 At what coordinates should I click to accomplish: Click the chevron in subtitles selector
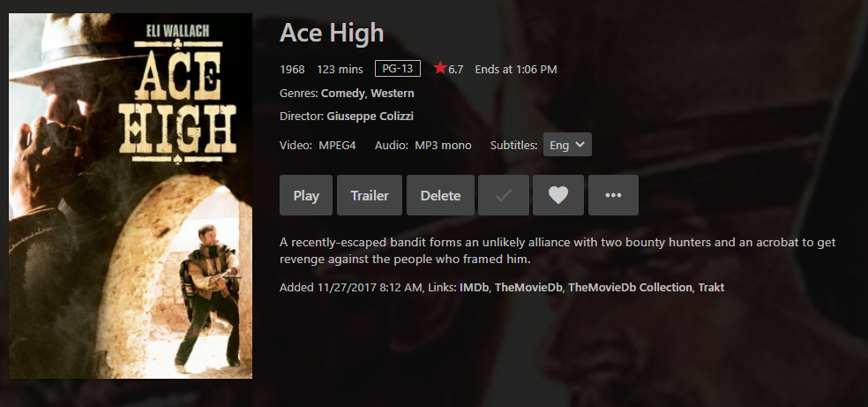tap(580, 145)
